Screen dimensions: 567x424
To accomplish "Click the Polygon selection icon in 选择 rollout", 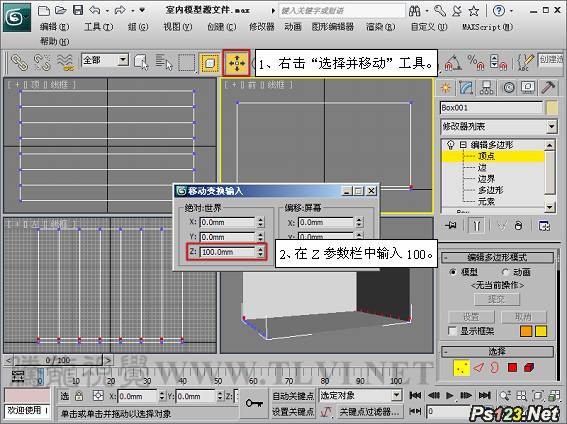I will click(x=512, y=368).
